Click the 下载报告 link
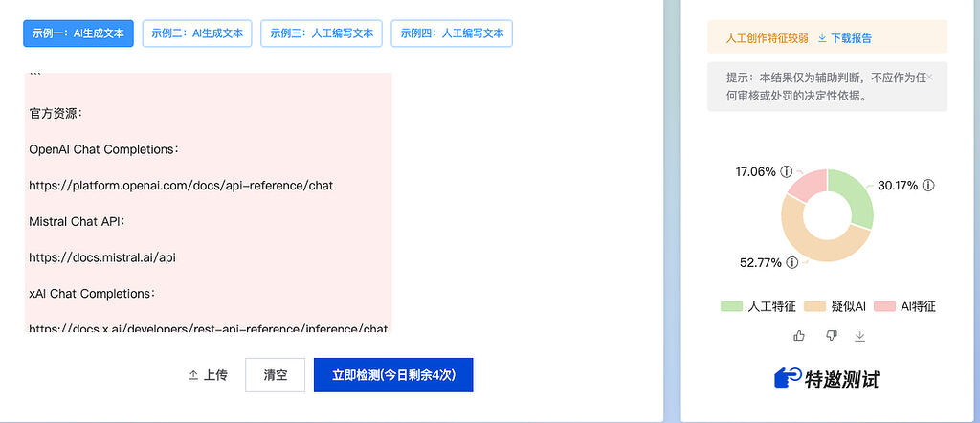Screen dimensions: 980x423 (845, 38)
